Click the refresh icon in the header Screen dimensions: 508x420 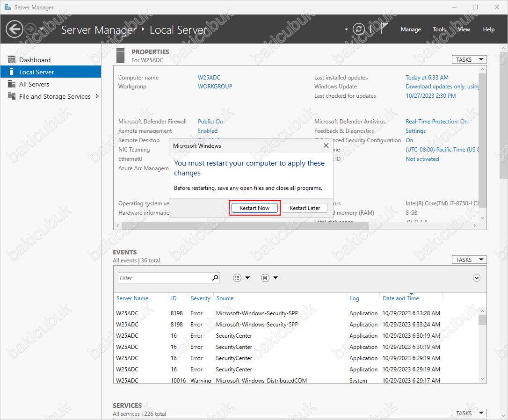pyautogui.click(x=359, y=29)
